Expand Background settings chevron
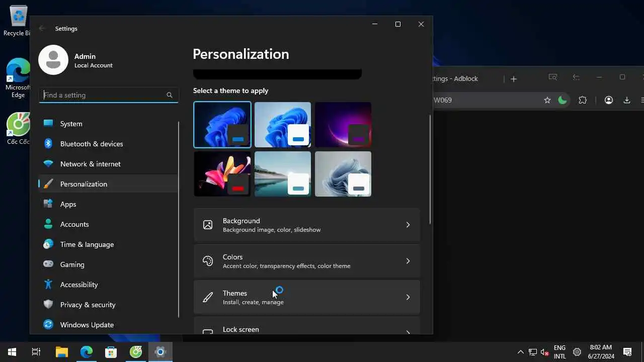 click(x=408, y=225)
